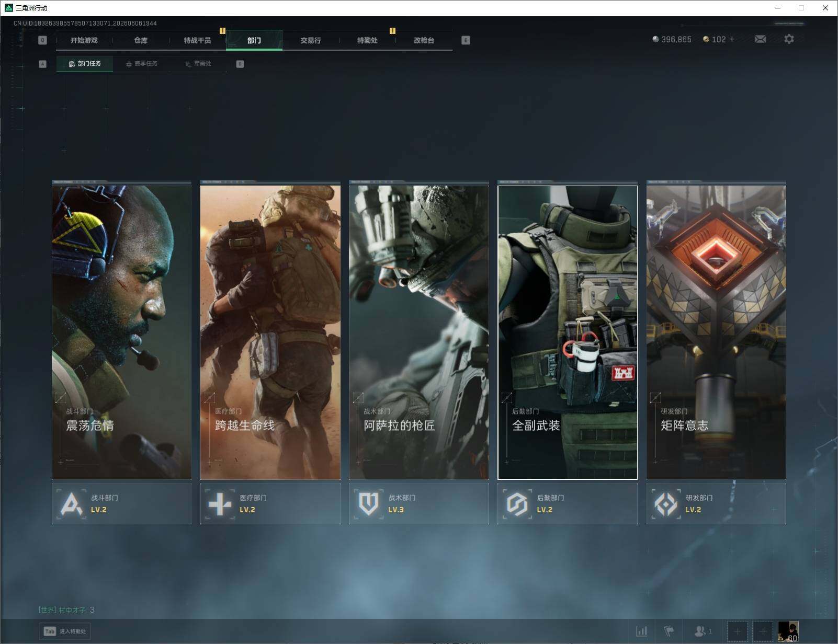Image resolution: width=838 pixels, height=644 pixels.
Task: Close the 三角洲行动 window
Action: [825, 8]
